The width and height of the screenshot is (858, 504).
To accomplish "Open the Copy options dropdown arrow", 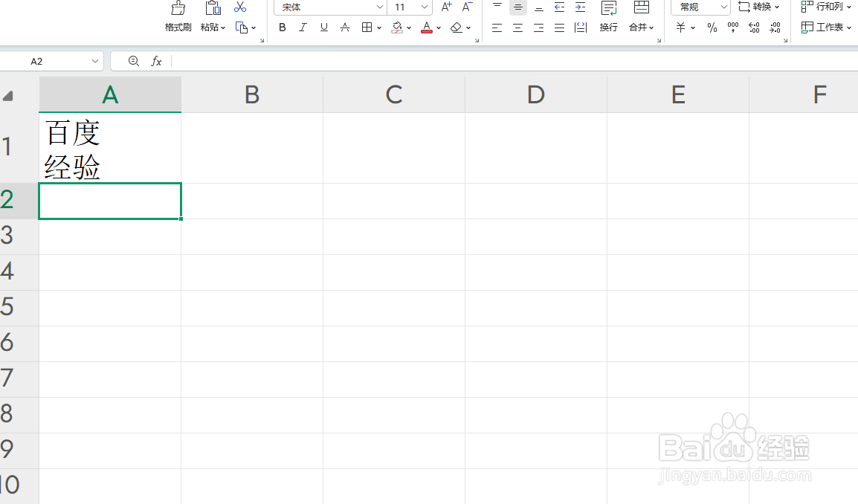I will pyautogui.click(x=254, y=28).
